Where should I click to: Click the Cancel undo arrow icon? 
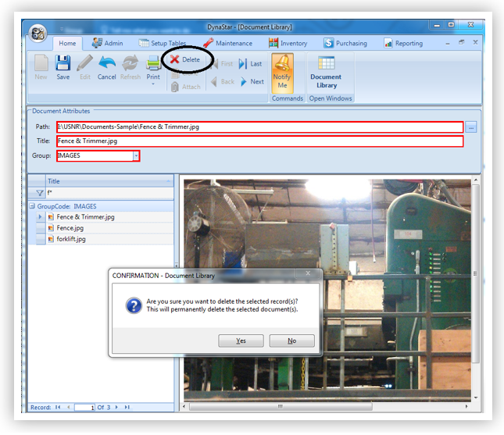pos(107,67)
